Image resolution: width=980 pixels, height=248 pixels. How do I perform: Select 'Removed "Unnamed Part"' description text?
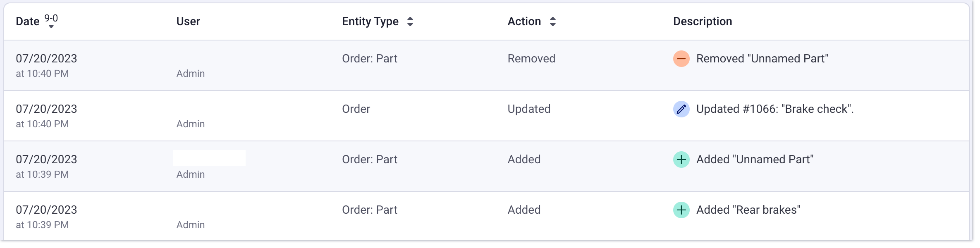pyautogui.click(x=762, y=59)
